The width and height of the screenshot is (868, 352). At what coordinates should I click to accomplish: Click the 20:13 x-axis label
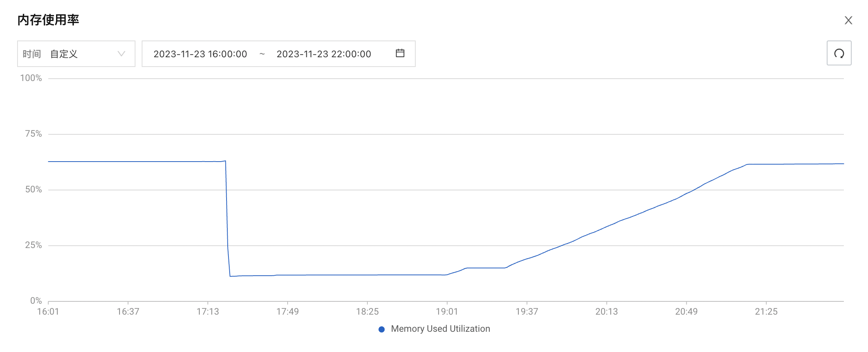coord(607,312)
